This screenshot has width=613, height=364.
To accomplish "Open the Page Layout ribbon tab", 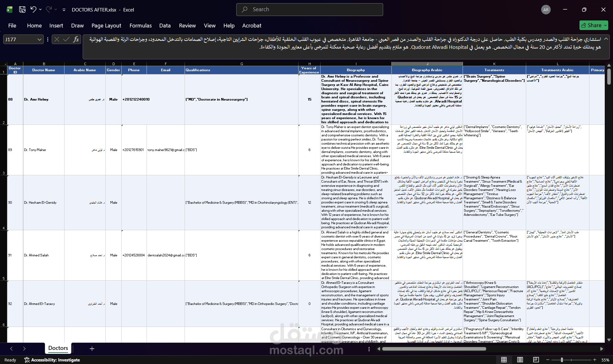I will coord(106,26).
